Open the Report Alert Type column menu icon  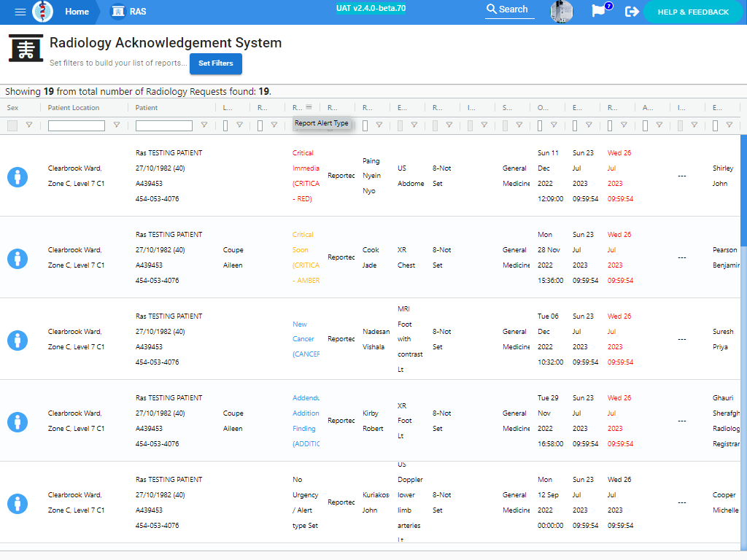click(x=309, y=107)
